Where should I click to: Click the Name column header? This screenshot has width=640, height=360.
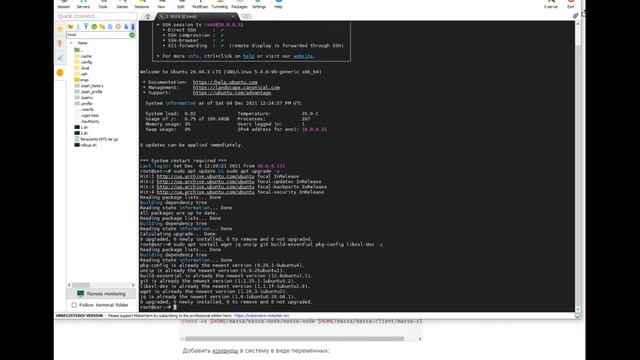82,43
